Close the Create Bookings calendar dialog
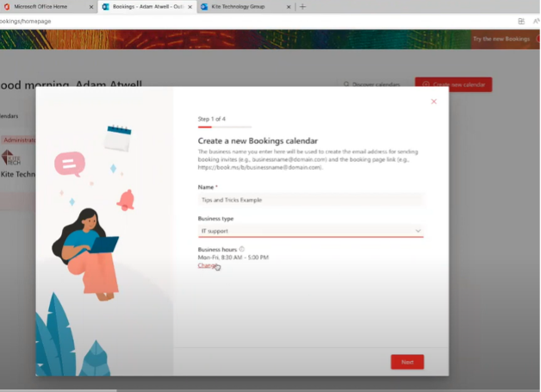This screenshot has height=392, width=541. pyautogui.click(x=433, y=102)
